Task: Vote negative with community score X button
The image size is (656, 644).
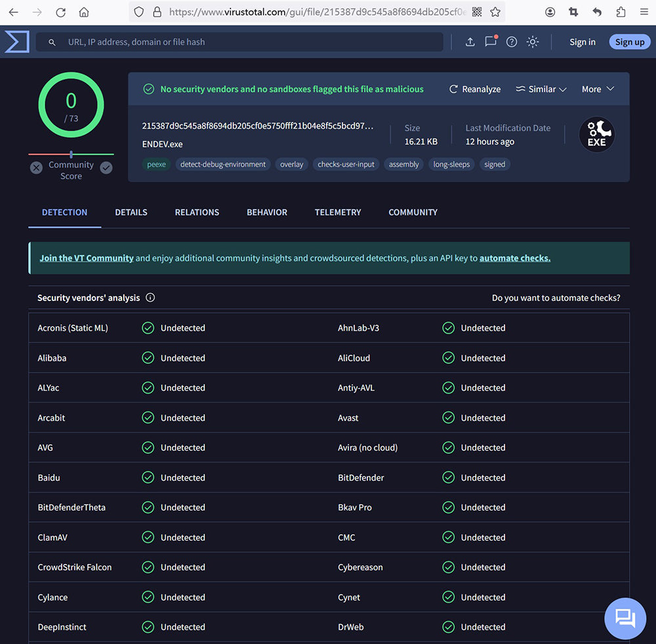Action: 37,168
